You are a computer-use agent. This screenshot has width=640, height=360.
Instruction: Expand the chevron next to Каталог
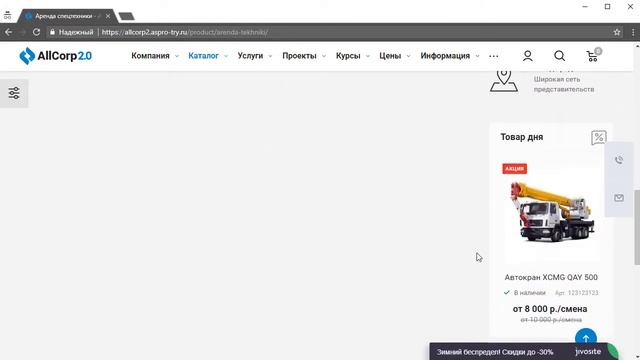pyautogui.click(x=226, y=56)
